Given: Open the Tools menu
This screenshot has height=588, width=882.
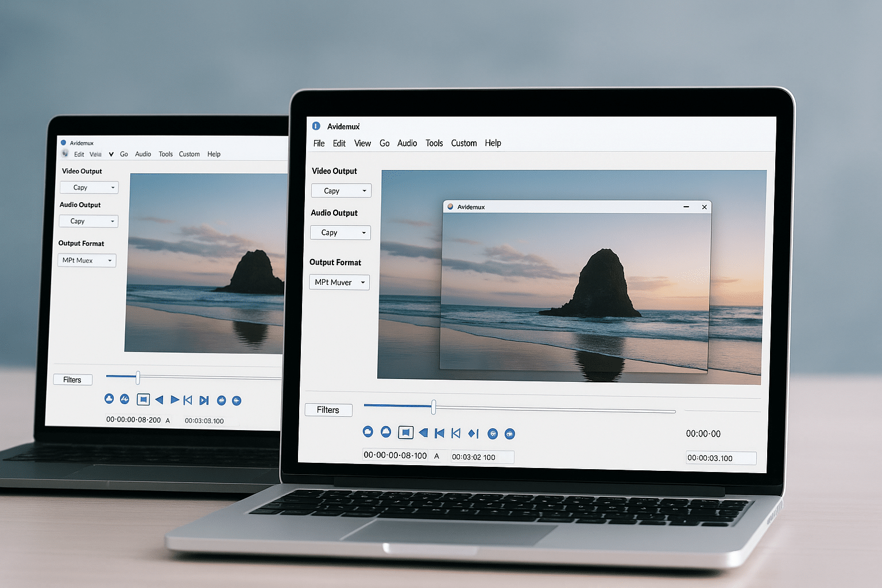Looking at the screenshot, I should pyautogui.click(x=434, y=143).
